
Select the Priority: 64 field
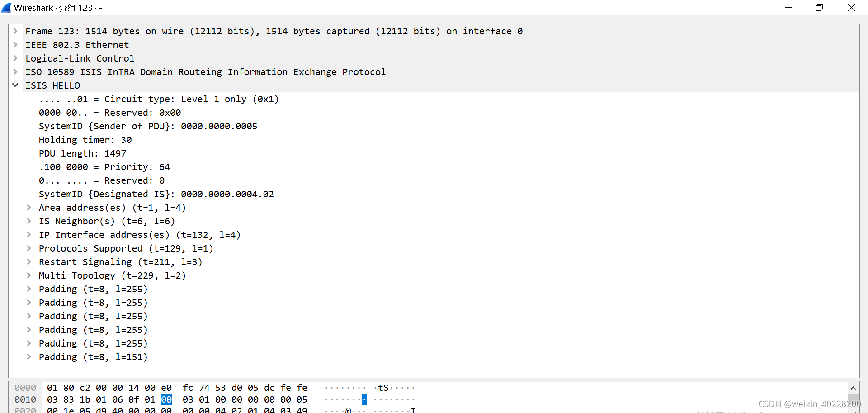point(104,167)
